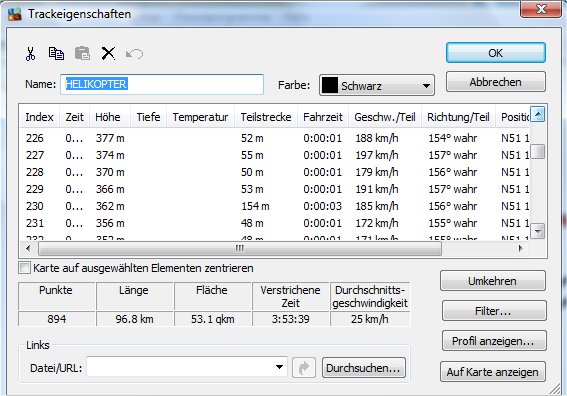567x396 pixels.
Task: Click the Durchsuchen... button
Action: 363,368
